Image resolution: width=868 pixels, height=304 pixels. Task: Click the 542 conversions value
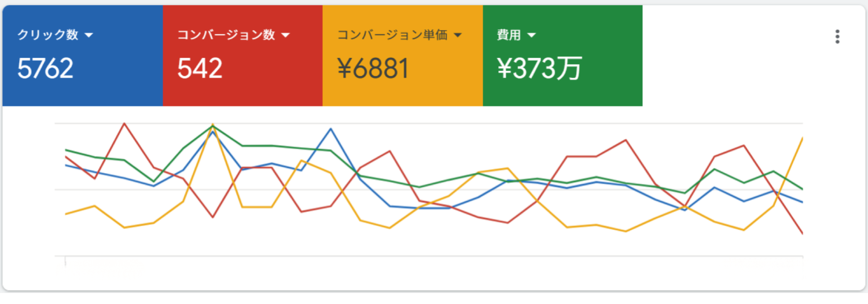(200, 69)
